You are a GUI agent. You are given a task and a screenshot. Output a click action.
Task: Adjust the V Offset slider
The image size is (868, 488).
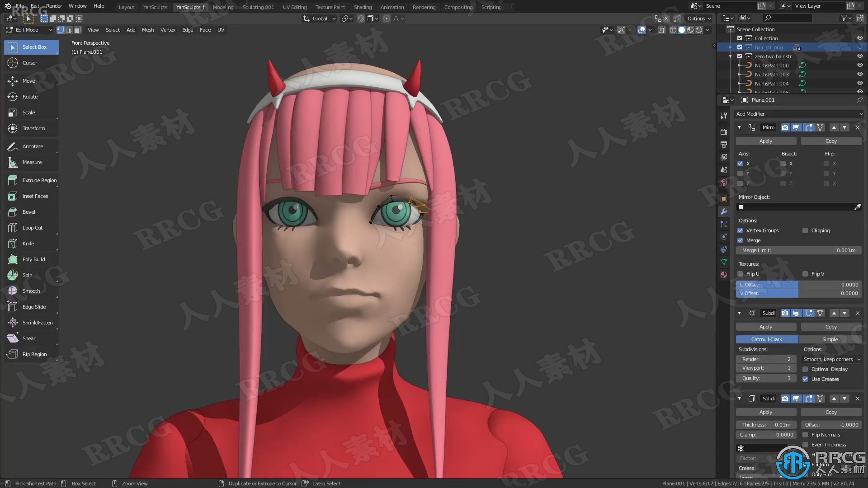[799, 293]
